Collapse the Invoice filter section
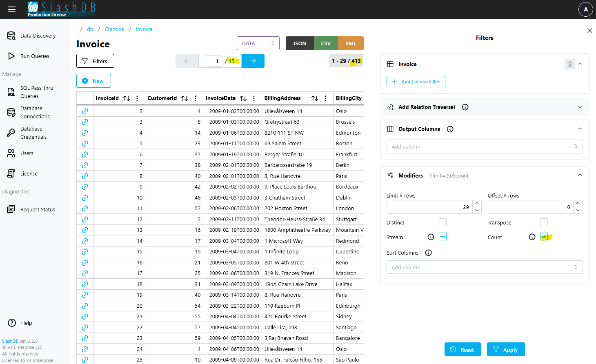The width and height of the screenshot is (596, 364). click(x=580, y=64)
